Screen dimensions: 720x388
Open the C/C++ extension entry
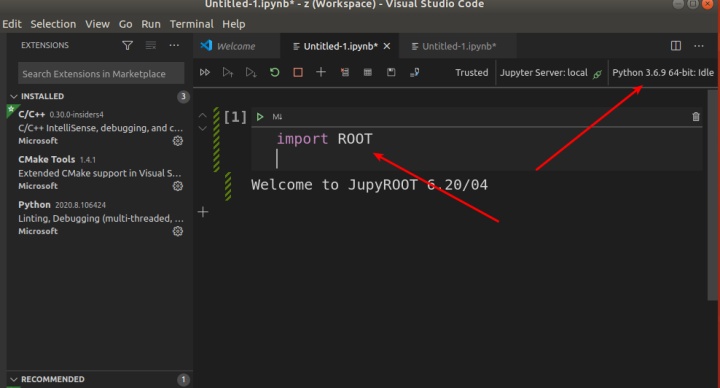pos(99,128)
